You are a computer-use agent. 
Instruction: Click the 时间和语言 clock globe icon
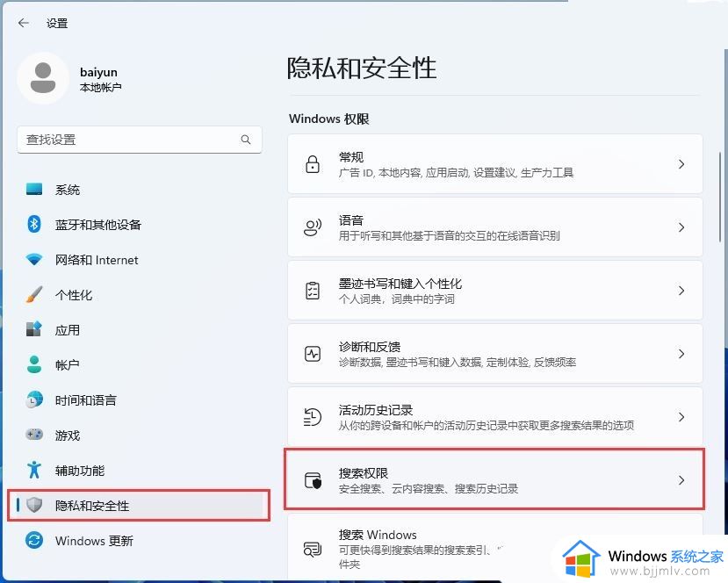pyautogui.click(x=34, y=399)
